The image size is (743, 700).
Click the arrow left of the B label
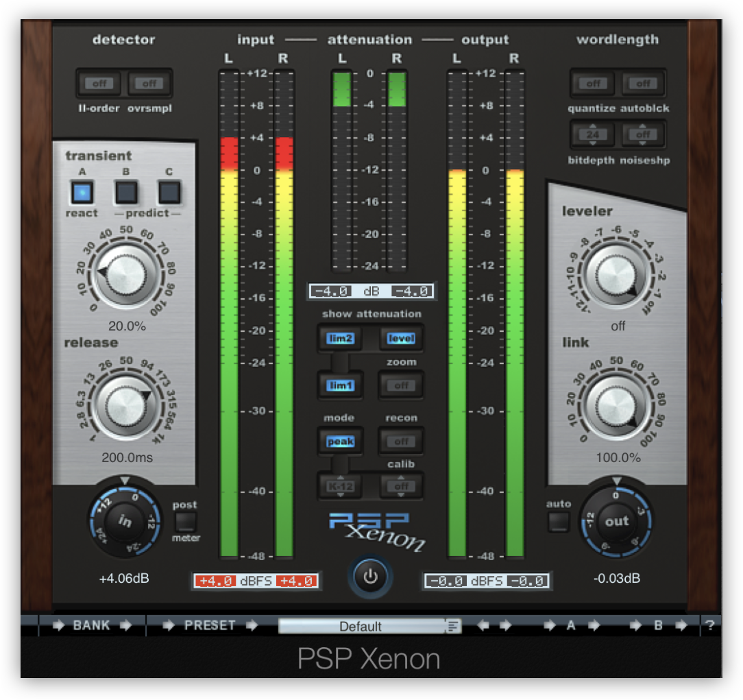(636, 625)
